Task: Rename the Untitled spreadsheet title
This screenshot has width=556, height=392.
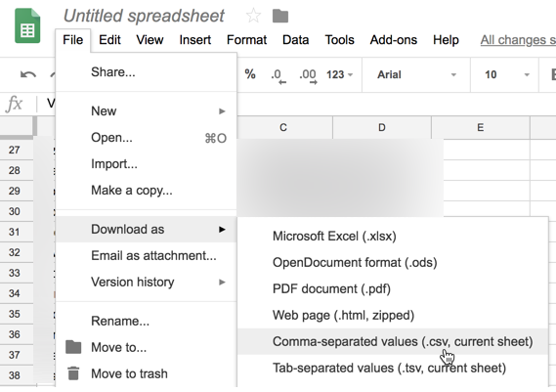Action: tap(144, 16)
